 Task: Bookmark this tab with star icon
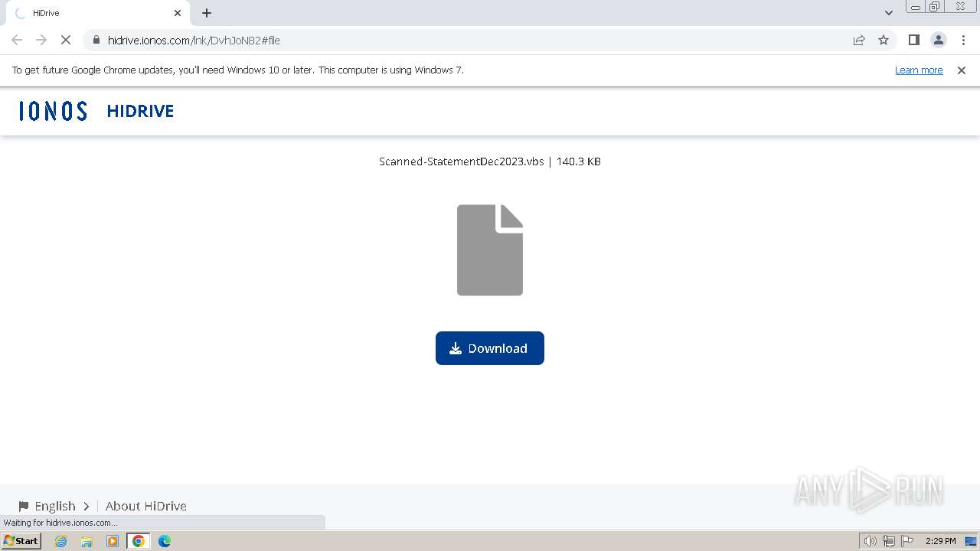point(884,40)
